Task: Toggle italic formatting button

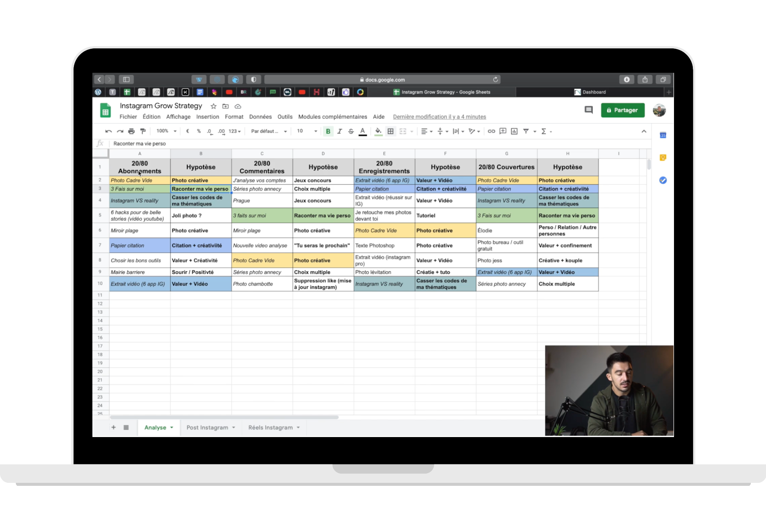Action: pyautogui.click(x=340, y=131)
